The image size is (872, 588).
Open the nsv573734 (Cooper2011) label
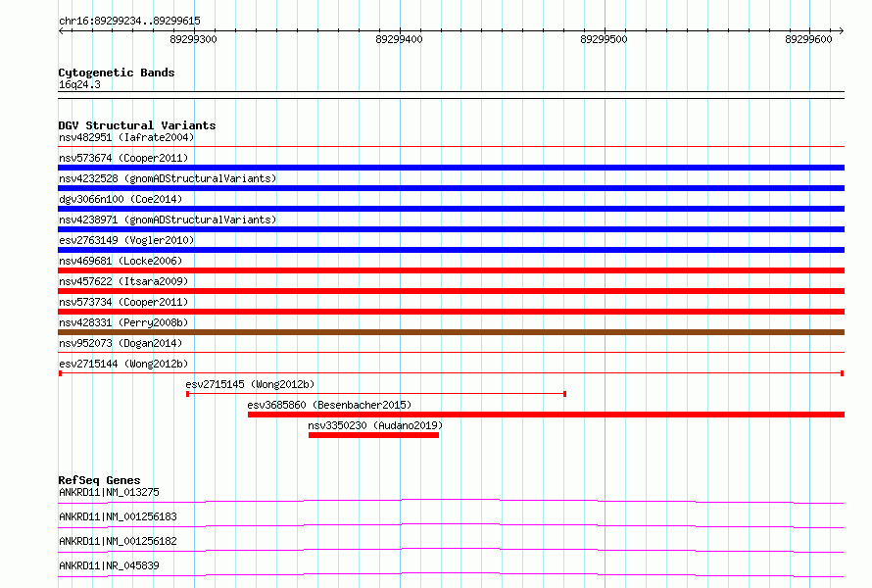[123, 302]
